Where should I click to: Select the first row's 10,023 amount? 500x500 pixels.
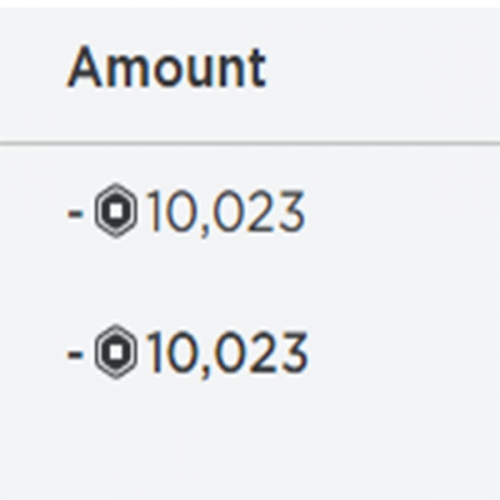coord(226,213)
